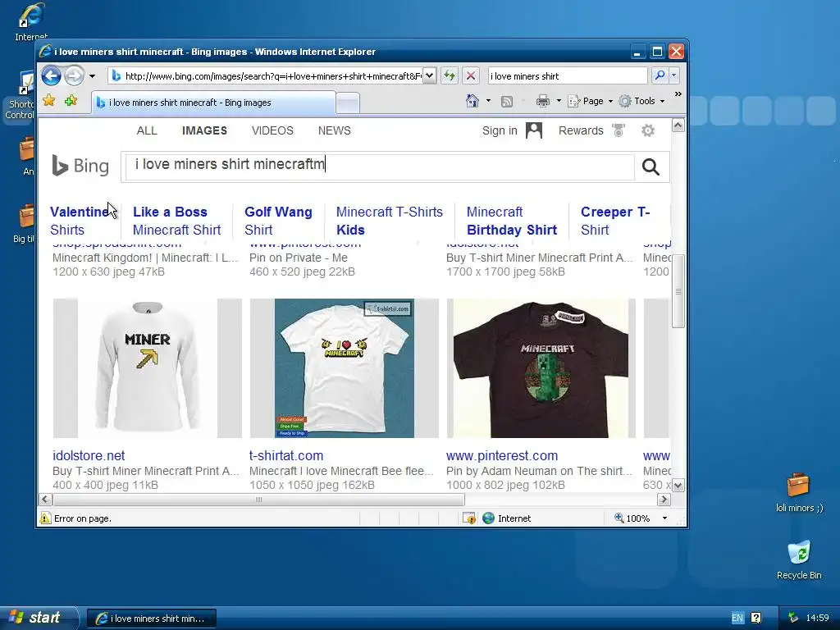Go back with the browser Back arrow
The image size is (840, 630).
point(52,75)
